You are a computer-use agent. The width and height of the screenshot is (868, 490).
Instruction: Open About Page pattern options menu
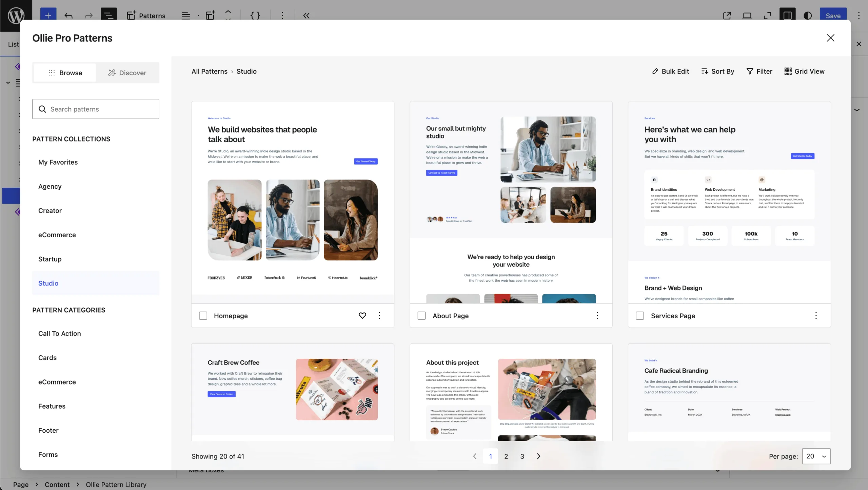(x=597, y=316)
